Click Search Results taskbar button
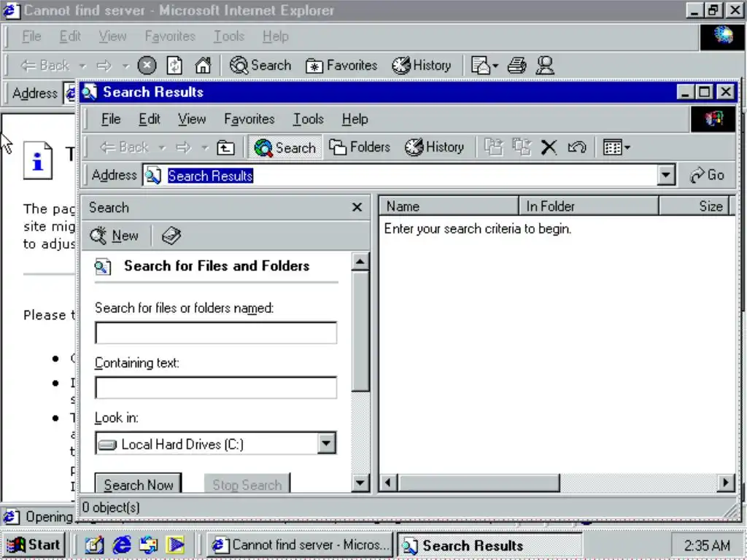This screenshot has height=560, width=747. click(489, 545)
